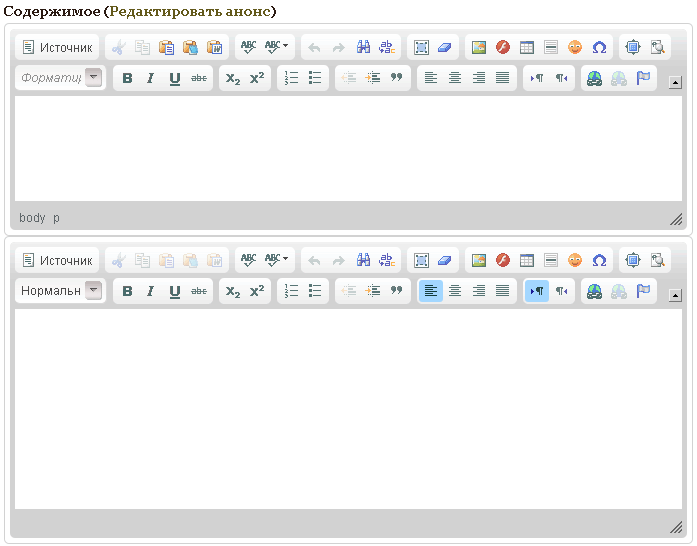Toggle Italic in the bottom editor

click(151, 291)
